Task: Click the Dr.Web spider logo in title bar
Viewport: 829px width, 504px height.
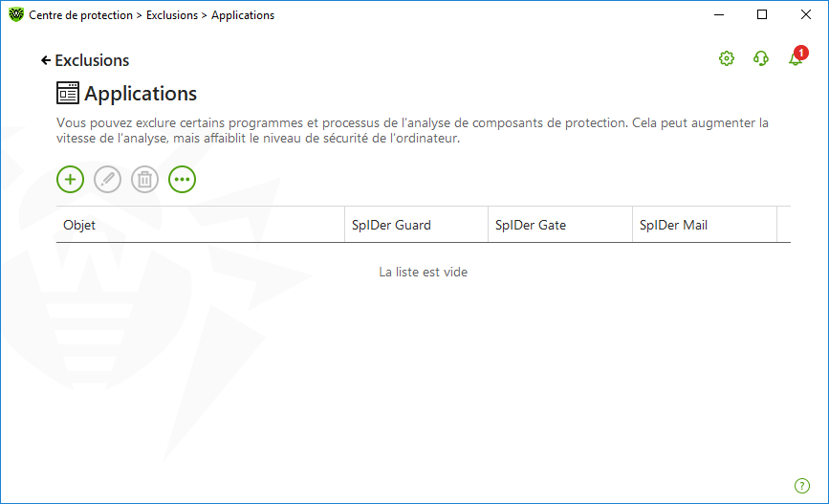Action: 16,14
